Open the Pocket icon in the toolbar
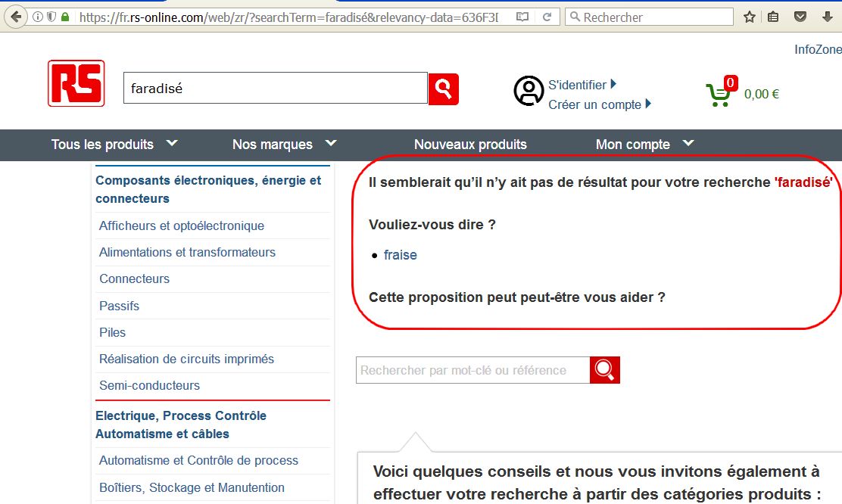This screenshot has width=842, height=504. [x=800, y=17]
